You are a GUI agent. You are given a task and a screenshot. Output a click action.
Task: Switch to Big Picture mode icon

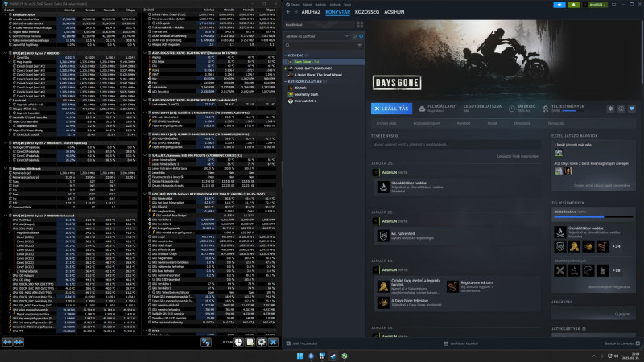(614, 5)
